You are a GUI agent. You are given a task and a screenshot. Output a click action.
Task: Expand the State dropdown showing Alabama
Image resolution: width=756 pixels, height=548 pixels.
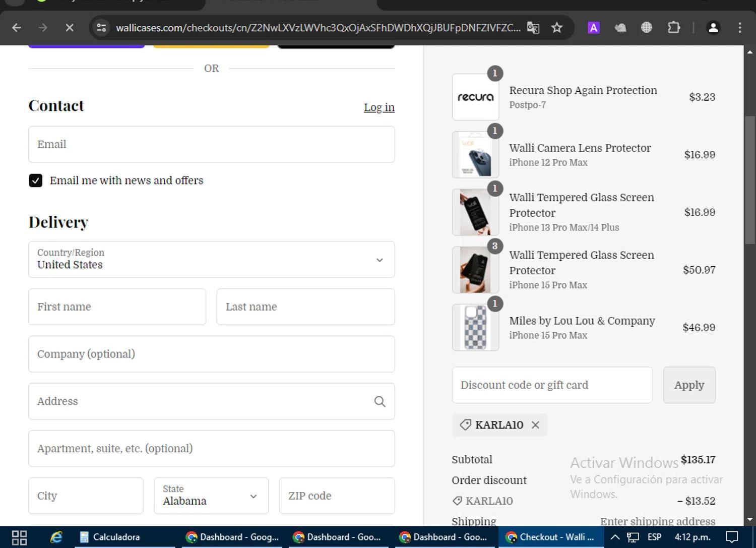pos(211,496)
